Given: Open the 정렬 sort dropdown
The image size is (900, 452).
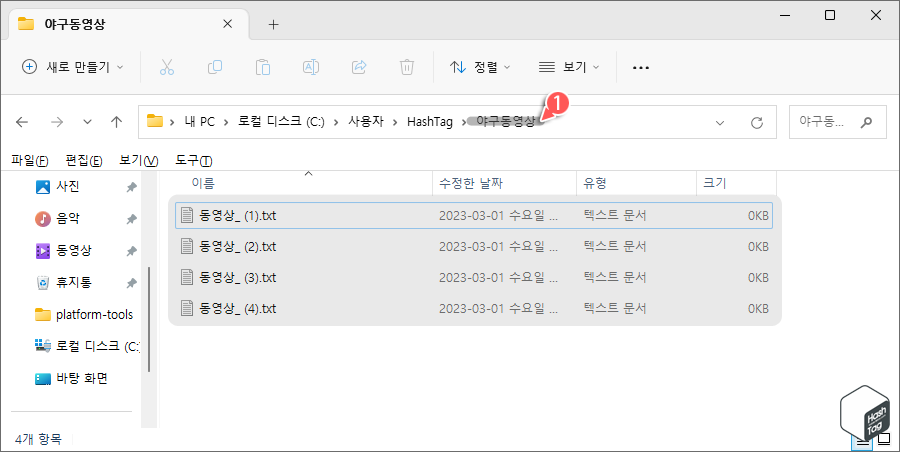Looking at the screenshot, I should click(x=480, y=67).
